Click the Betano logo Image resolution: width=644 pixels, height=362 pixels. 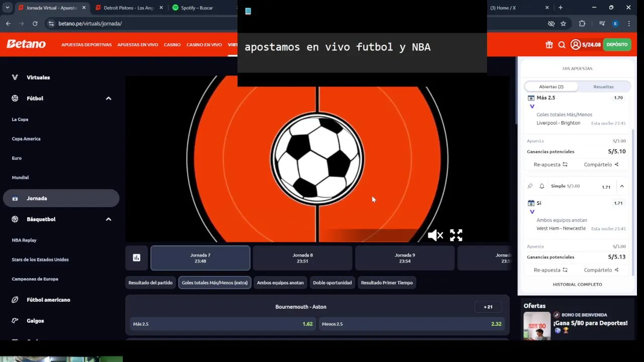tap(26, 44)
